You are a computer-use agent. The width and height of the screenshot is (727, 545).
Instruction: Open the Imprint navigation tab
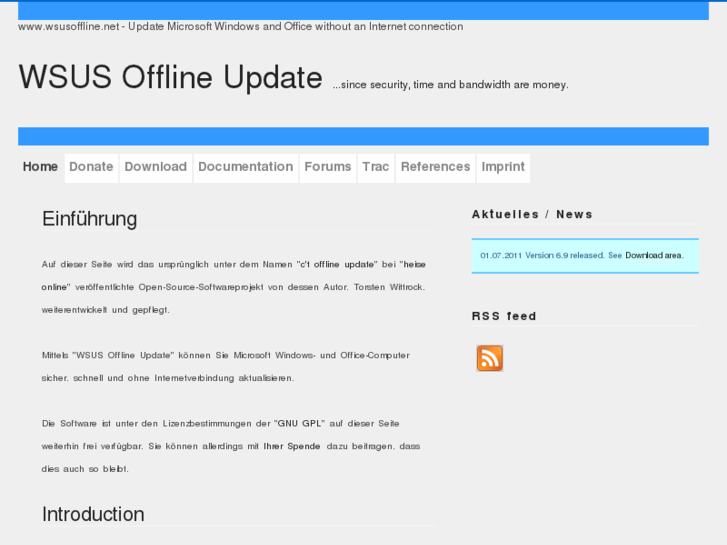503,167
